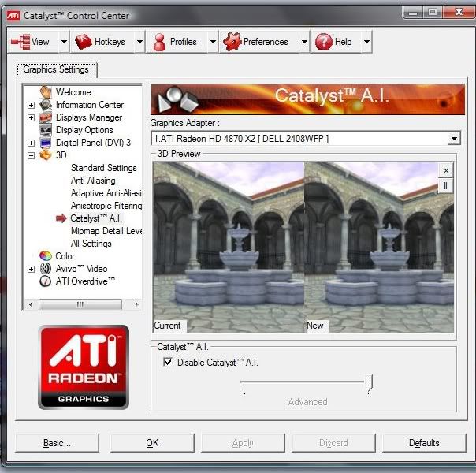Click the Preferences toolbar icon

tap(232, 42)
